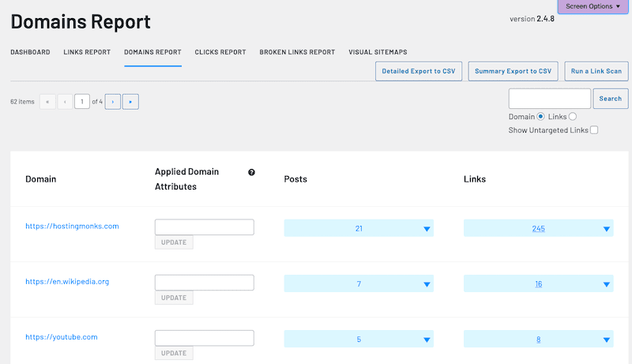
Task: Click the 62 items count text
Action: [23, 102]
